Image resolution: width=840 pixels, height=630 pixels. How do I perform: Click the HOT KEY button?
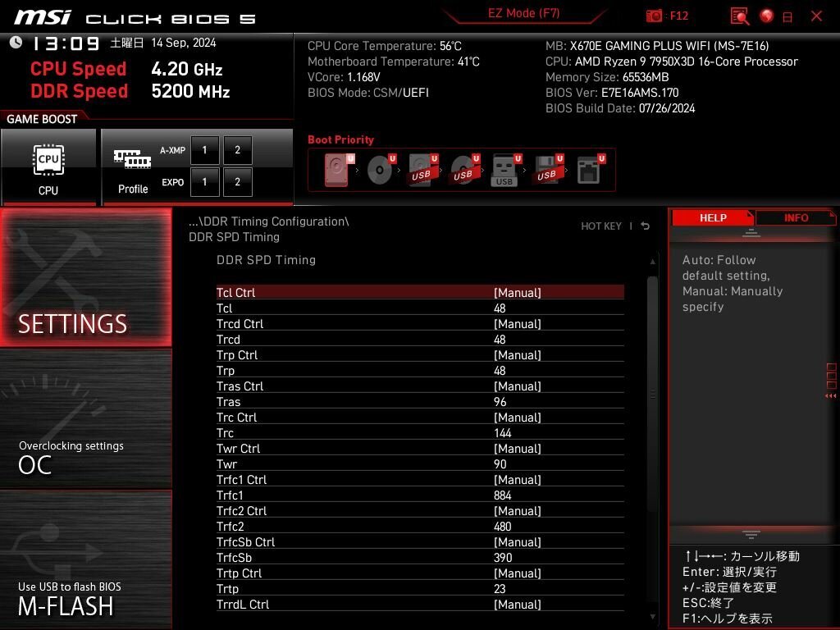[x=601, y=226]
